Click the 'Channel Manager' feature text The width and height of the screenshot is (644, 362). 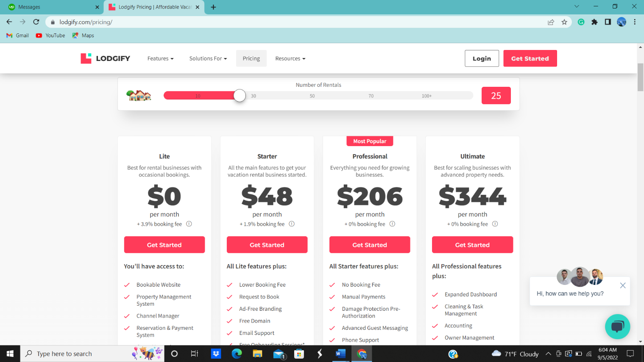click(x=158, y=316)
